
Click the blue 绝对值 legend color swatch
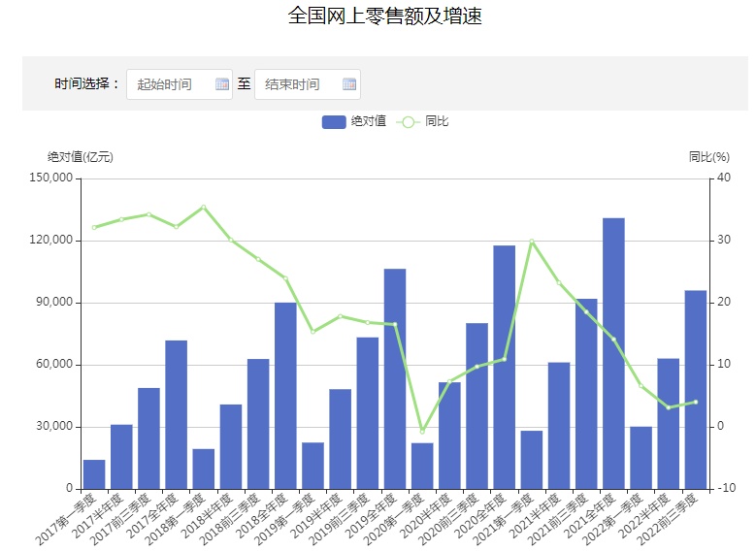coord(333,121)
